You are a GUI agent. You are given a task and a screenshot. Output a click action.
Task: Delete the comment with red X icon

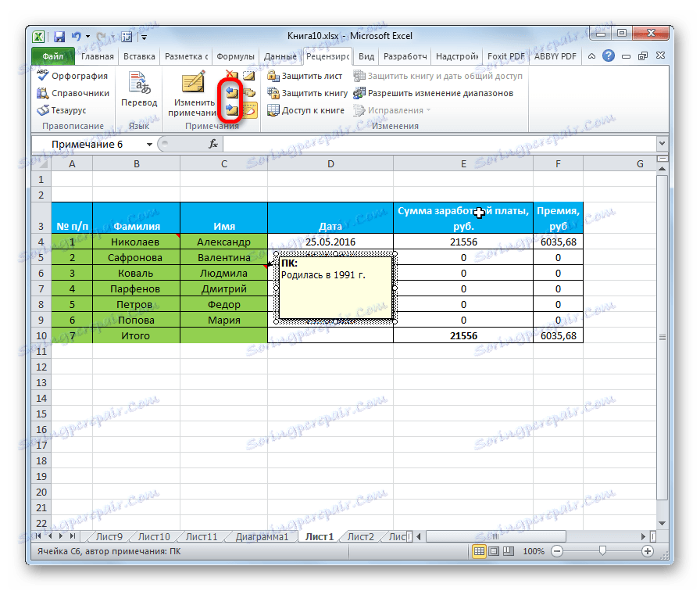(x=231, y=75)
